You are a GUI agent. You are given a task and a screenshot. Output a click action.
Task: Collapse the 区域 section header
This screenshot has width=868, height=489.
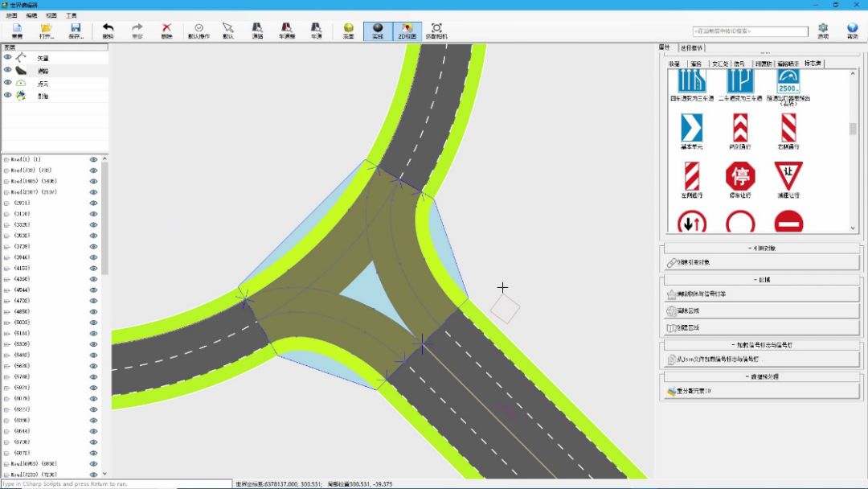(762, 280)
